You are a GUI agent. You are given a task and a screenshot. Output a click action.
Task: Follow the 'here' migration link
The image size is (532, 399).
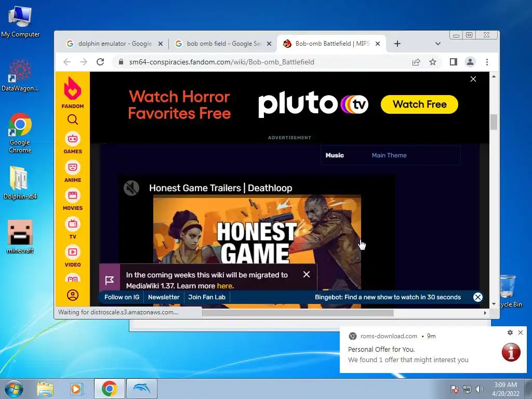(x=224, y=286)
